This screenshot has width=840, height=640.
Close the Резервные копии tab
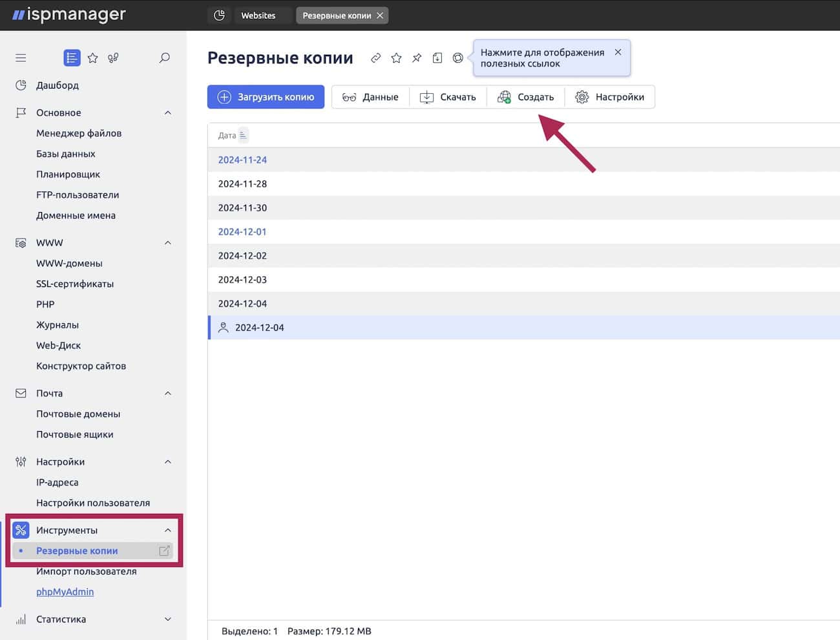380,16
